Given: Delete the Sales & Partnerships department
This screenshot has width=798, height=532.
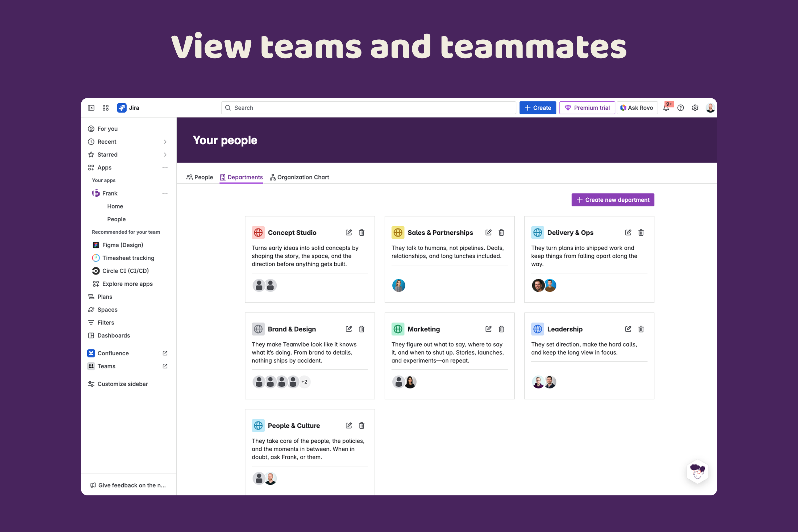Looking at the screenshot, I should pyautogui.click(x=501, y=232).
